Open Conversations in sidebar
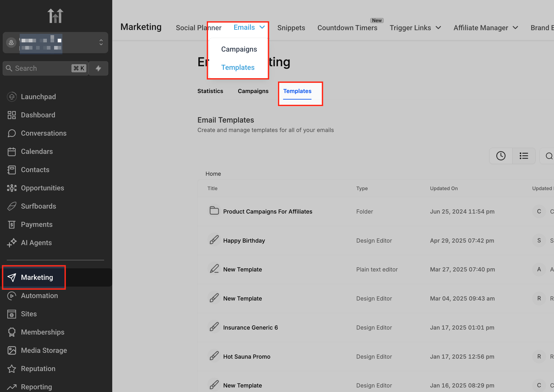 (x=43, y=133)
